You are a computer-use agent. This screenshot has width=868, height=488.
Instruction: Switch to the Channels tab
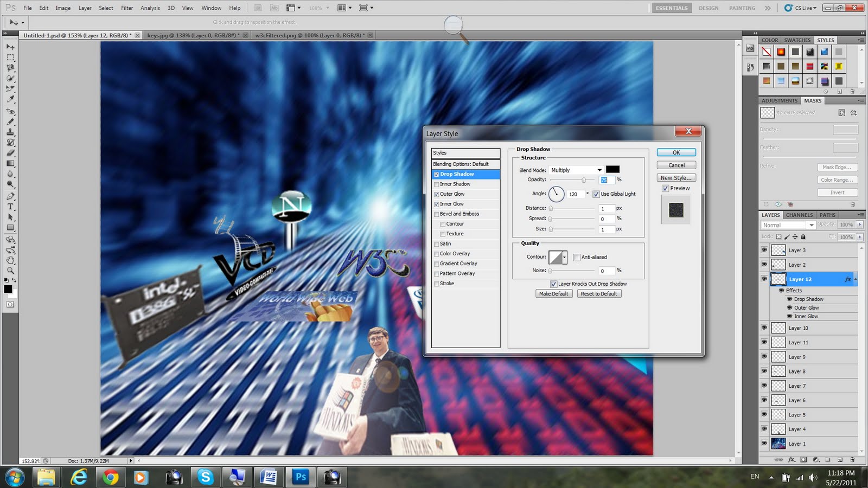pos(800,215)
